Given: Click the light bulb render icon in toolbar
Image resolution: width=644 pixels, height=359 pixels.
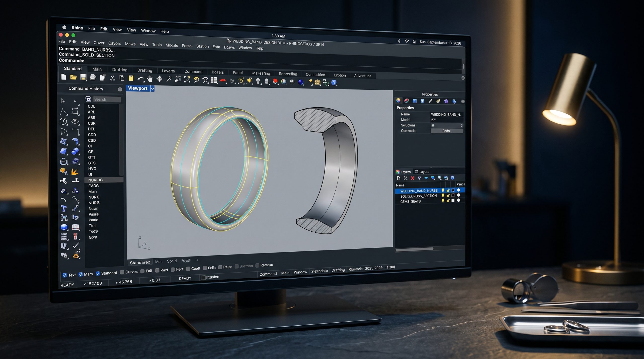Looking at the screenshot, I should pyautogui.click(x=258, y=81).
